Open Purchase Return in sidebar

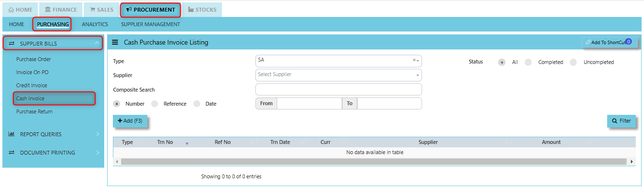point(34,111)
